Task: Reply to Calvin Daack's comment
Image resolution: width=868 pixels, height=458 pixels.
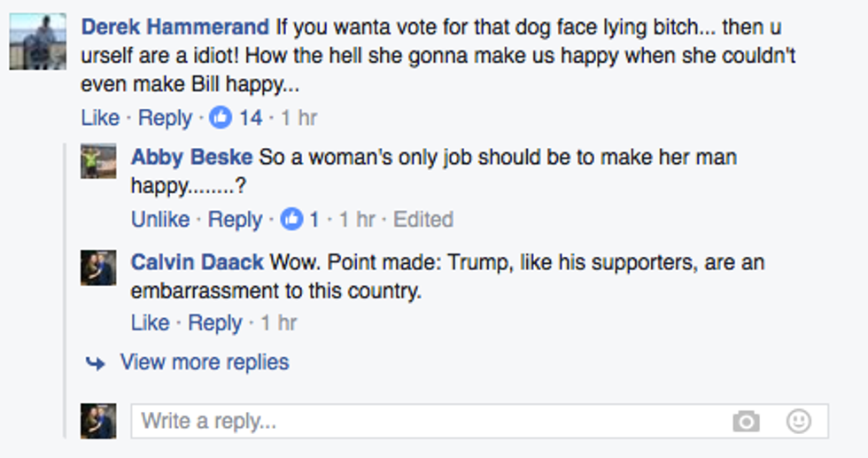Action: coord(215,323)
